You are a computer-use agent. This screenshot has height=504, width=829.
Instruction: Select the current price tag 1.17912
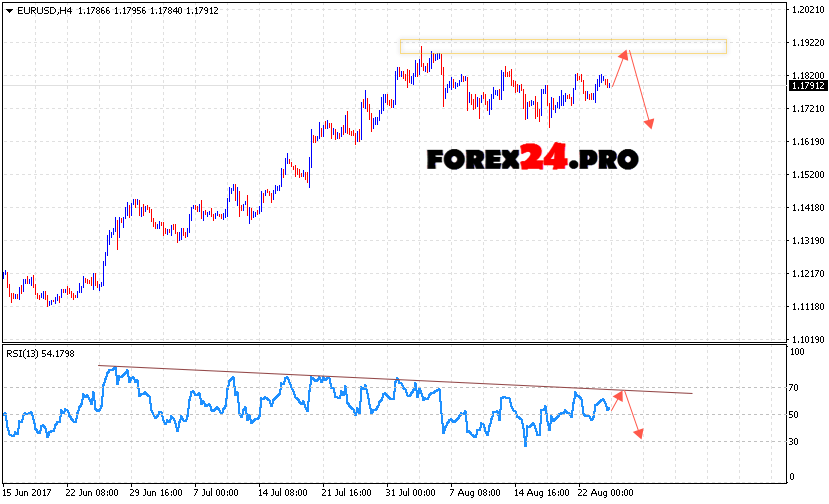tap(807, 85)
